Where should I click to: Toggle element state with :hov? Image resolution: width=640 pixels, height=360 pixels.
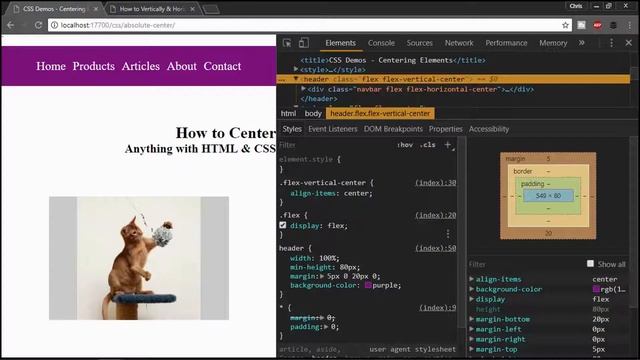(x=405, y=145)
